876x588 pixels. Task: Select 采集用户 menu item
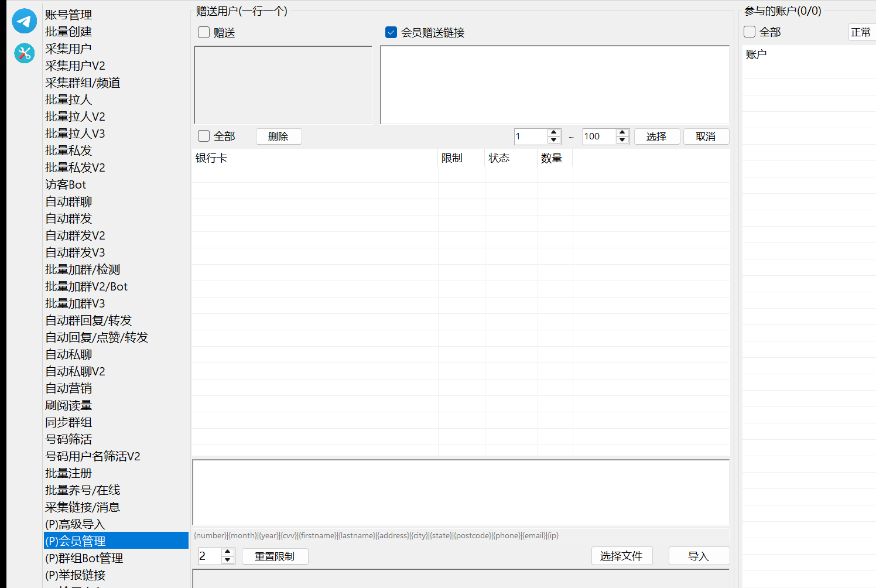[x=69, y=49]
